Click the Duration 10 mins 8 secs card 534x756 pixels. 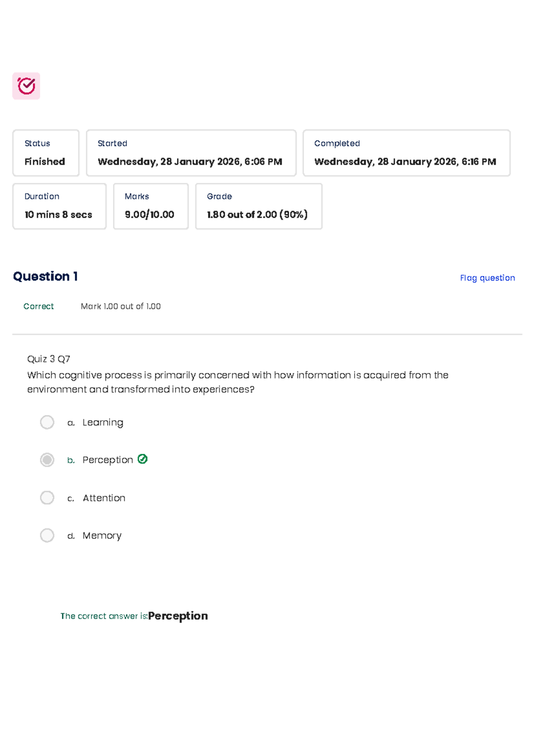(x=59, y=206)
